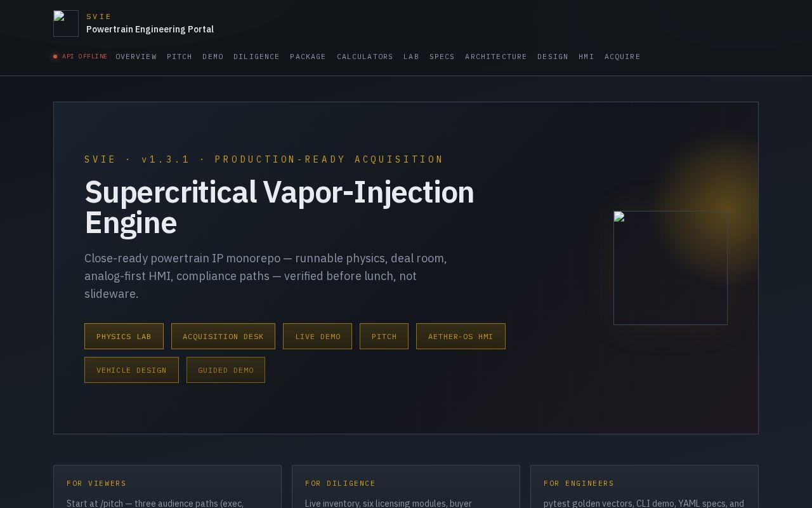Click the Powertrain Engineering Portal title
This screenshot has width=812, height=508.
150,29
